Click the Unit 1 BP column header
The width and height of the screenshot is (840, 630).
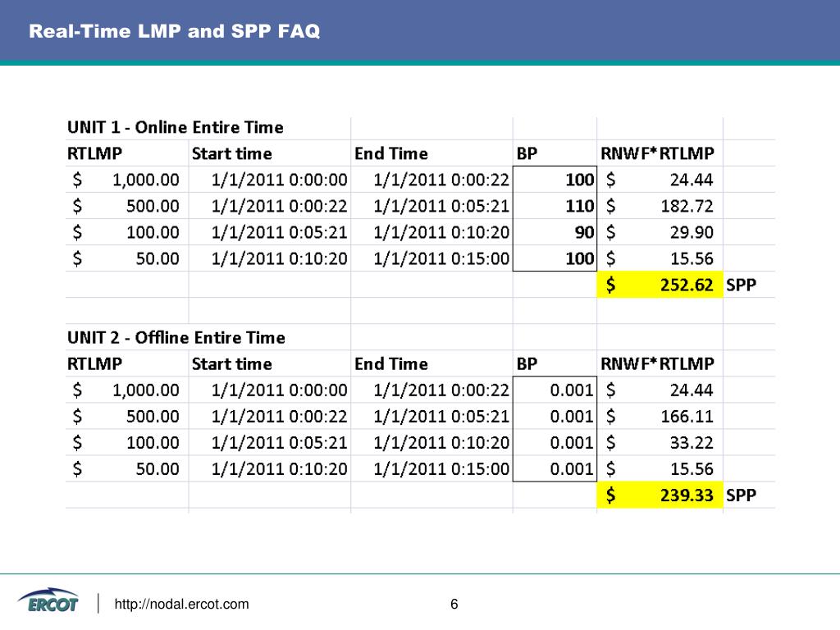pos(527,153)
